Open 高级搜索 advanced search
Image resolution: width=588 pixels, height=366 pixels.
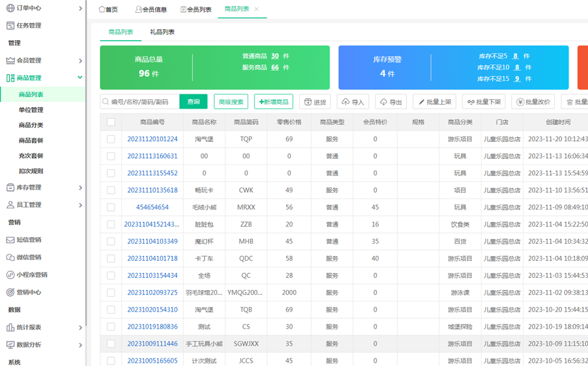pos(231,102)
